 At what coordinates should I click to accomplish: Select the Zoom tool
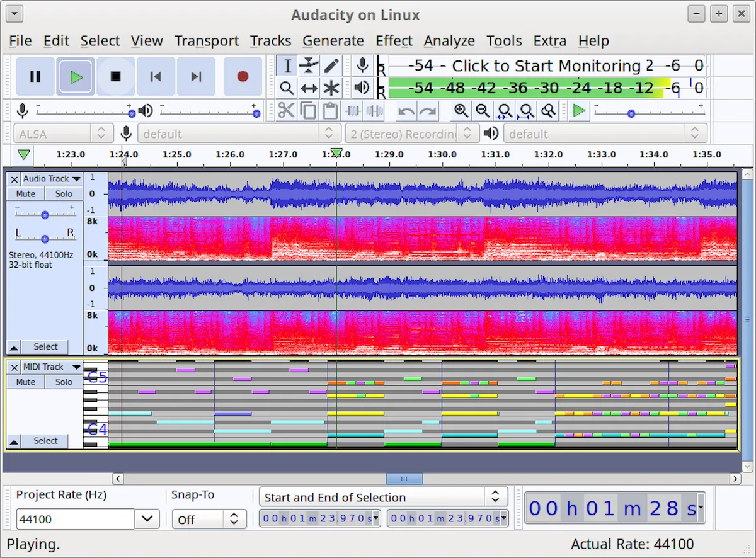(x=287, y=88)
